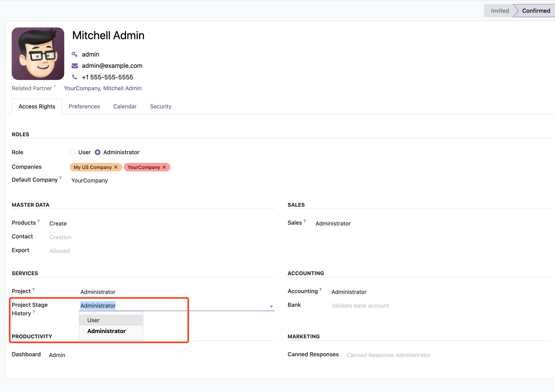555x392 pixels.
Task: Click the help mark next to Related Partner
Action: (55, 87)
